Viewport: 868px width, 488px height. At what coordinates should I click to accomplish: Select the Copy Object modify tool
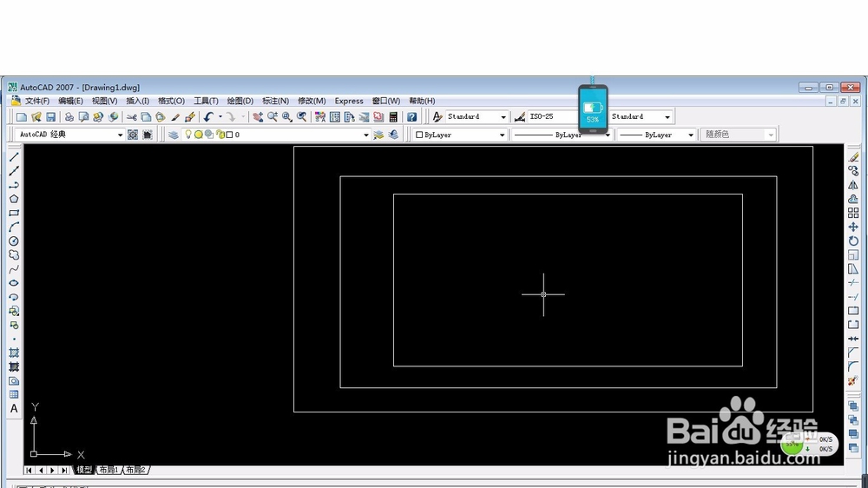[853, 171]
